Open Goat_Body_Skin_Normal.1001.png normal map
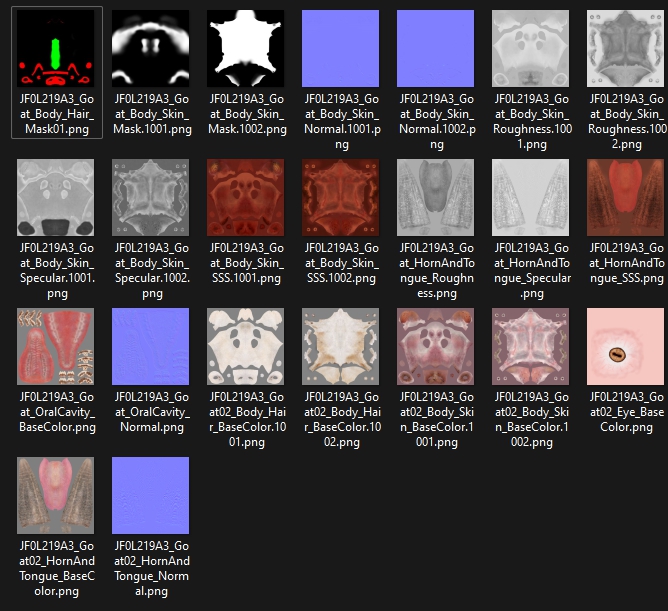The image size is (668, 611). [341, 49]
